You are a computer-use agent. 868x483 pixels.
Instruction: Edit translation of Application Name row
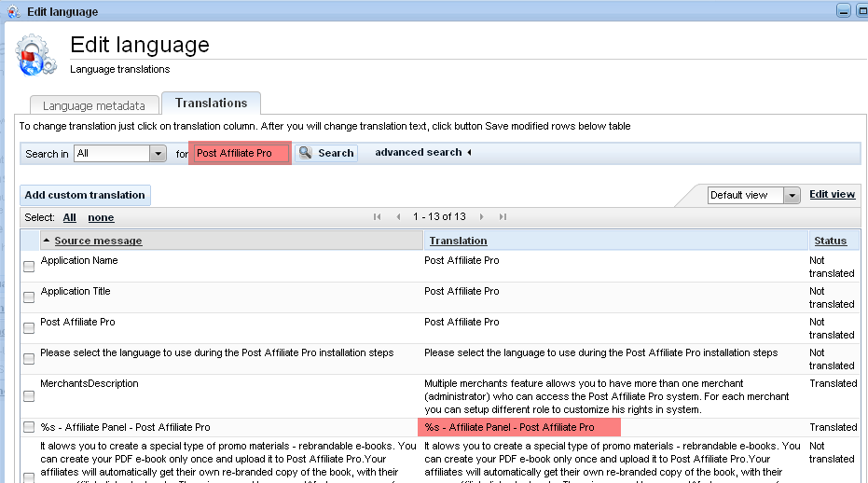tap(462, 260)
